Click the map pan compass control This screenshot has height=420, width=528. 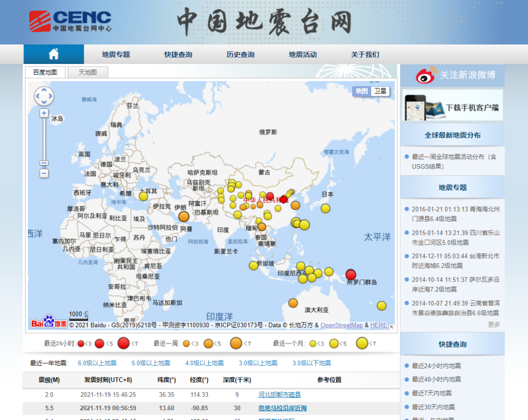pos(44,96)
